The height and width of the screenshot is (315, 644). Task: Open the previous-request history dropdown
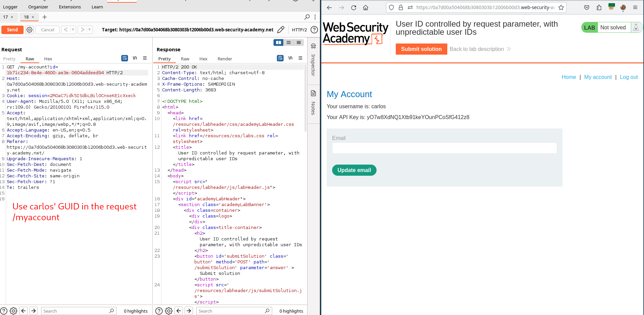pyautogui.click(x=73, y=30)
